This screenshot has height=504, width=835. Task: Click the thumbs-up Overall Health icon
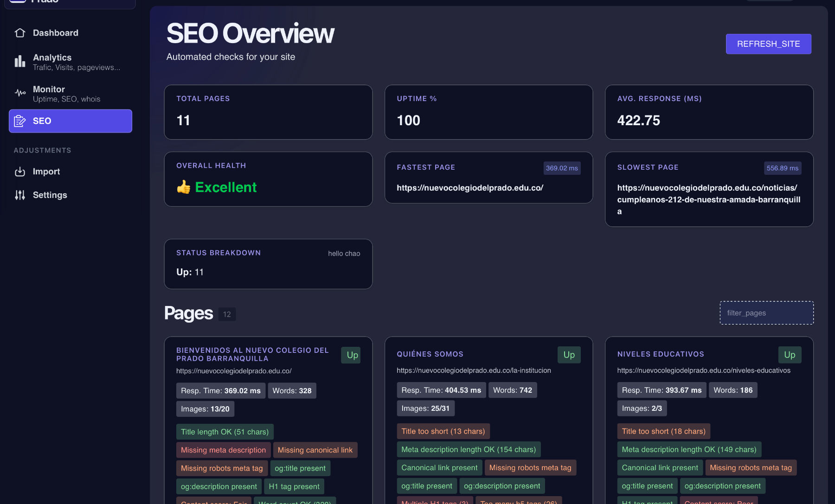click(x=184, y=187)
